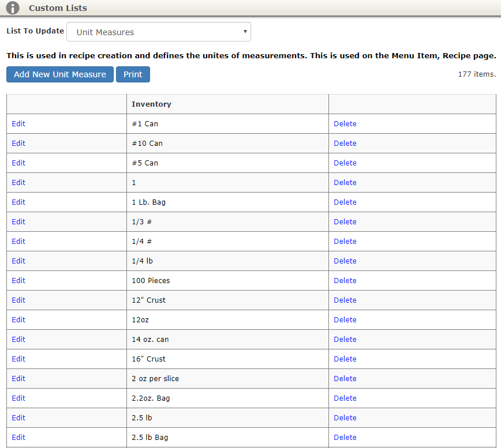Open the List To Update dropdown
The width and height of the screenshot is (501, 448).
coord(159,32)
